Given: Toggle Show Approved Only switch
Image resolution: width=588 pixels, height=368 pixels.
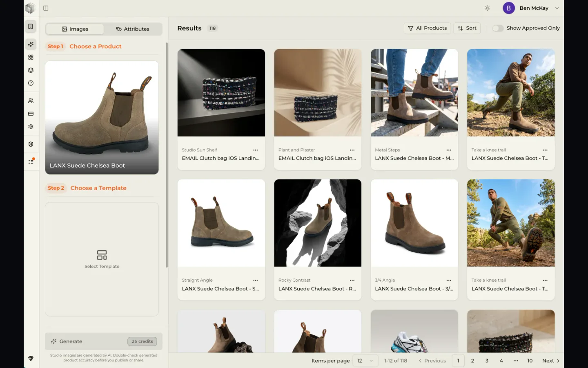Looking at the screenshot, I should [x=498, y=28].
